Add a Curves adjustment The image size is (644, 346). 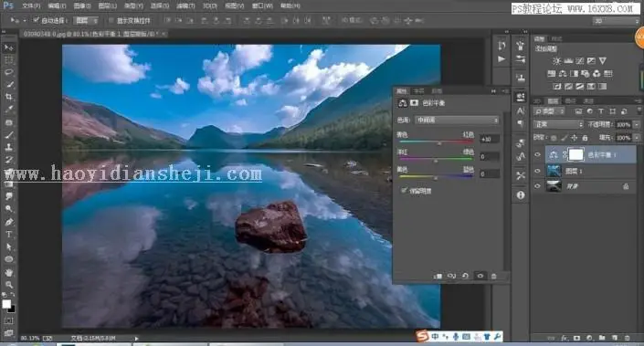point(579,61)
